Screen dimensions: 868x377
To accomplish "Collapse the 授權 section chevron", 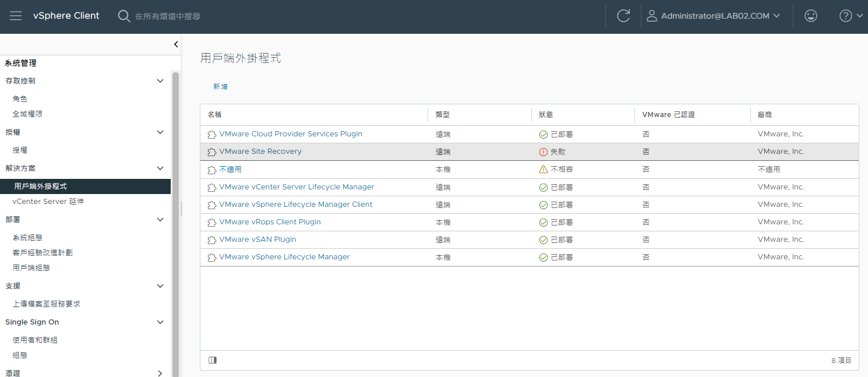I will [160, 132].
